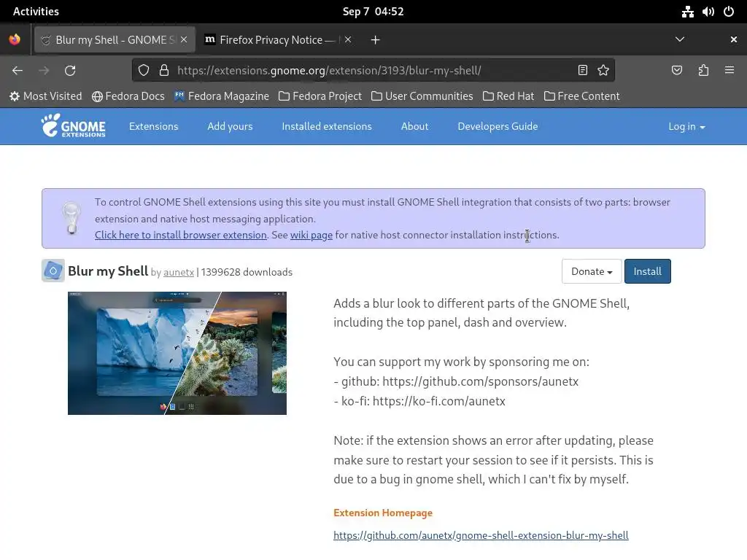This screenshot has height=560, width=747.
Task: Reload the current page
Action: [70, 71]
